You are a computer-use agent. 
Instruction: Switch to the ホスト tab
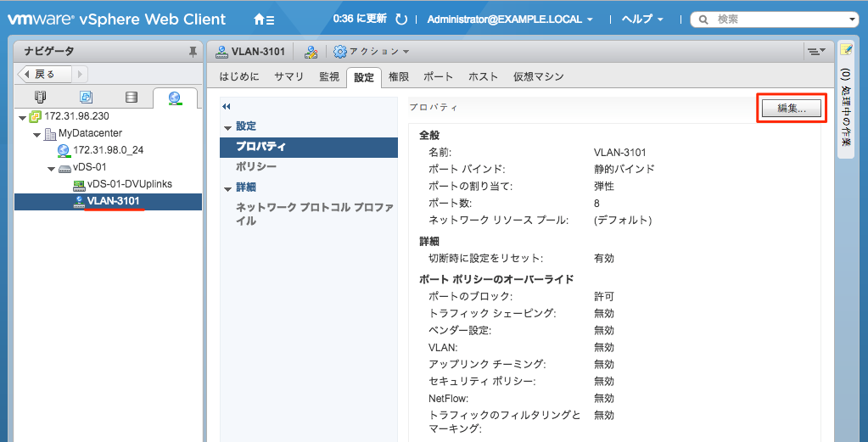click(484, 77)
